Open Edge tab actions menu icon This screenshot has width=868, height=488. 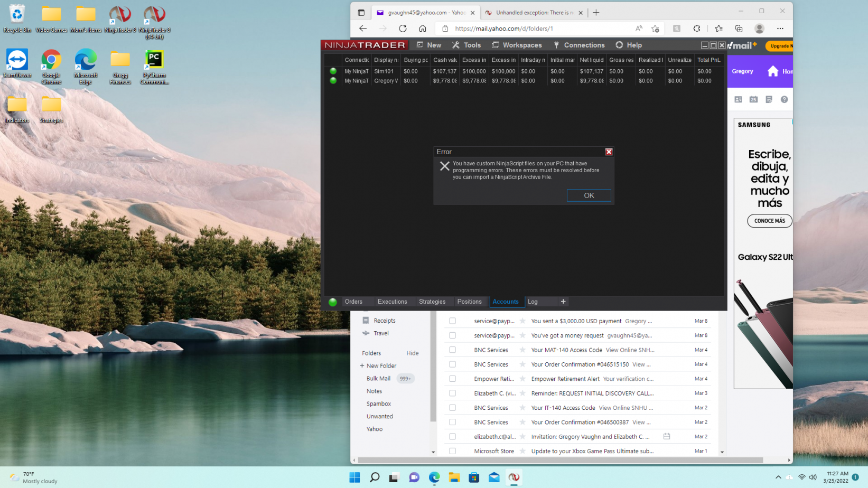click(x=361, y=13)
